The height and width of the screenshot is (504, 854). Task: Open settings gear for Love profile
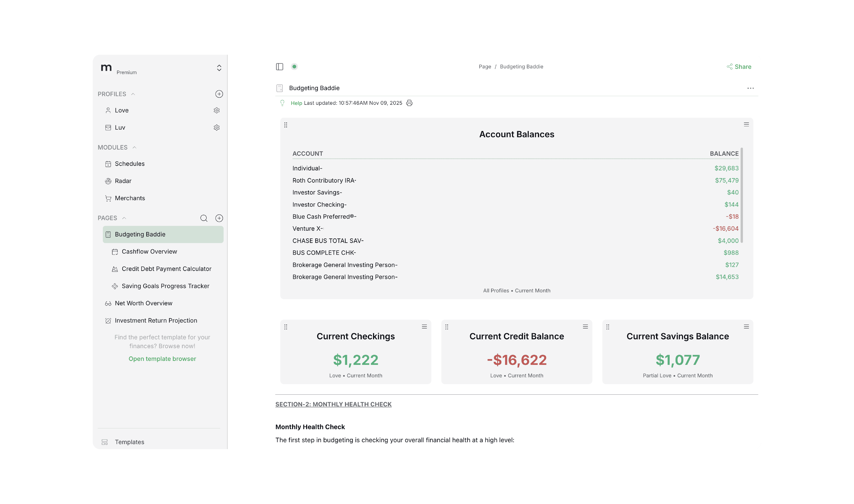[217, 110]
